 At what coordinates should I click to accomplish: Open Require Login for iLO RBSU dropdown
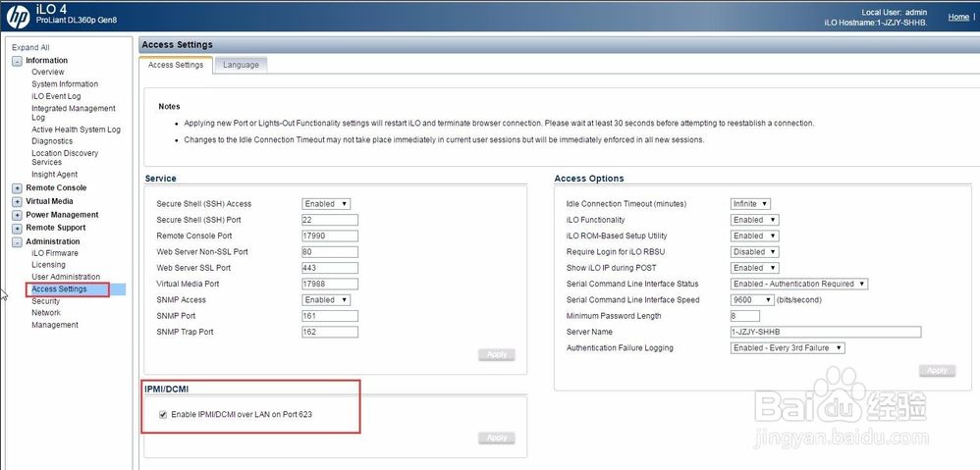click(x=754, y=252)
